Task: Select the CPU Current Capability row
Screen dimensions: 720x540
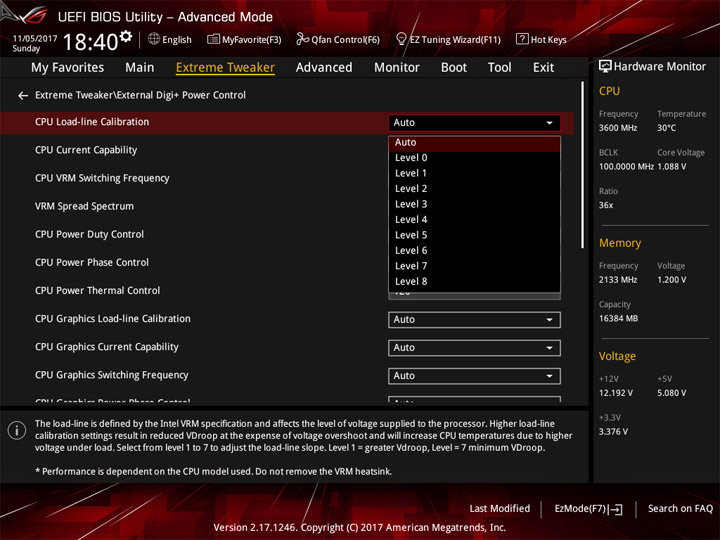Action: (x=86, y=150)
